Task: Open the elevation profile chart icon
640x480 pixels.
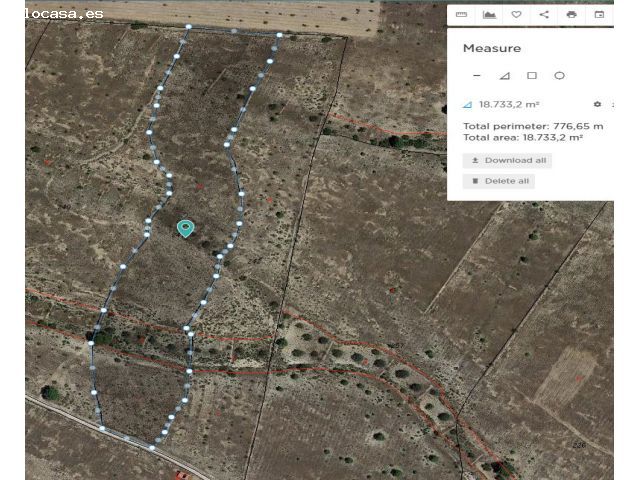Action: [x=489, y=15]
